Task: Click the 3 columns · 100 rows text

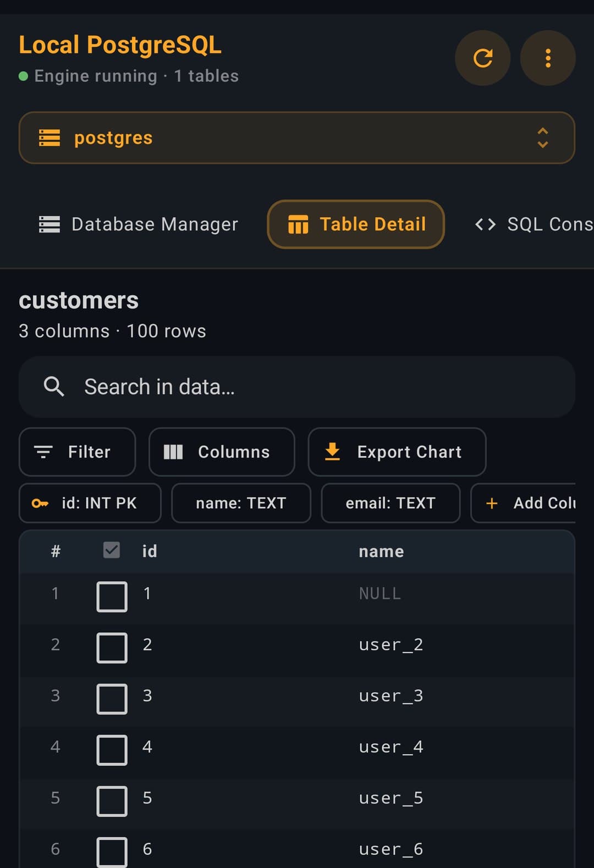Action: 112,331
